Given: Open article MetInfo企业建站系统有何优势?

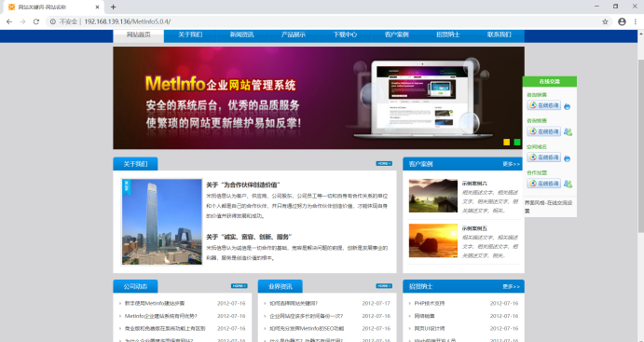Looking at the screenshot, I should (x=161, y=316).
